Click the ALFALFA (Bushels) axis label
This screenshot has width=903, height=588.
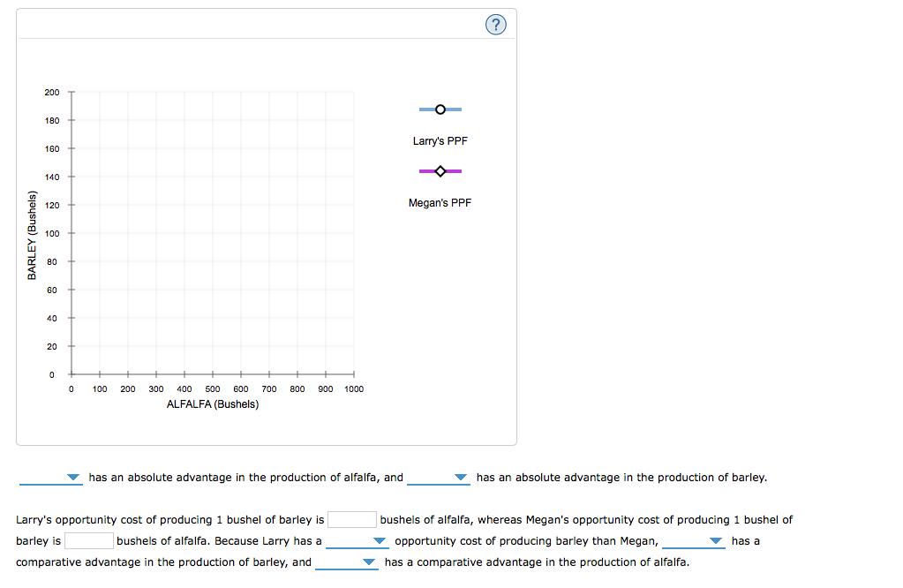click(213, 404)
